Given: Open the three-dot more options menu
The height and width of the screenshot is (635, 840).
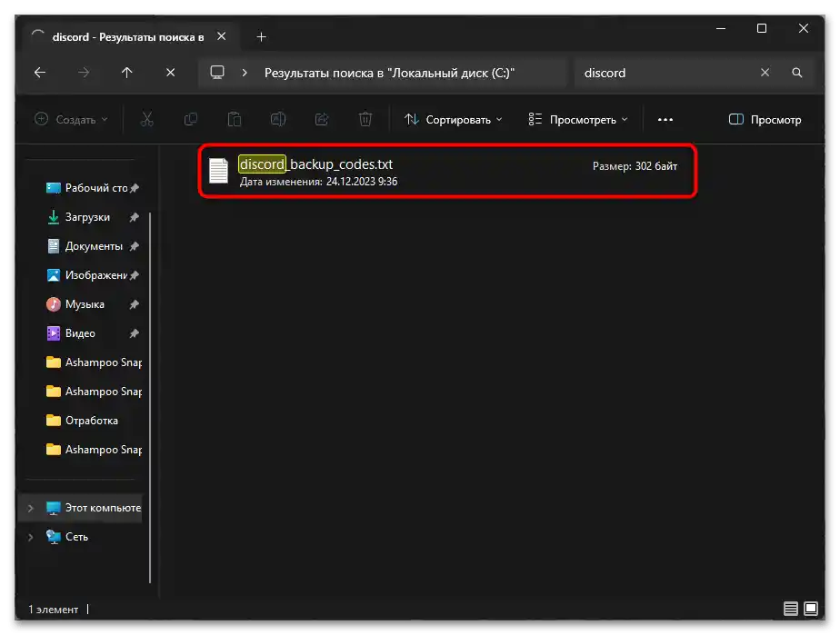Looking at the screenshot, I should (665, 119).
